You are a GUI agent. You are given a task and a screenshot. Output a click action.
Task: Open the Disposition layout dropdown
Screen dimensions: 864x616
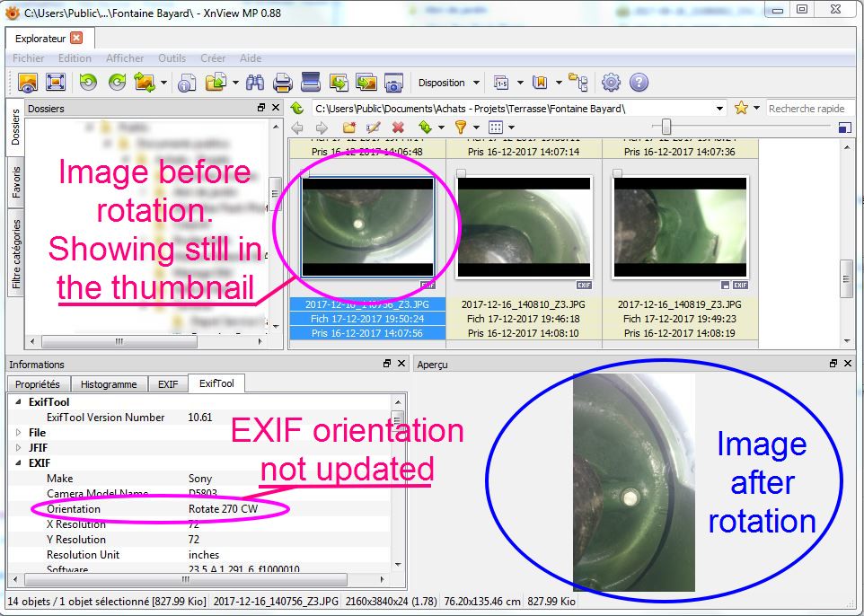point(448,83)
